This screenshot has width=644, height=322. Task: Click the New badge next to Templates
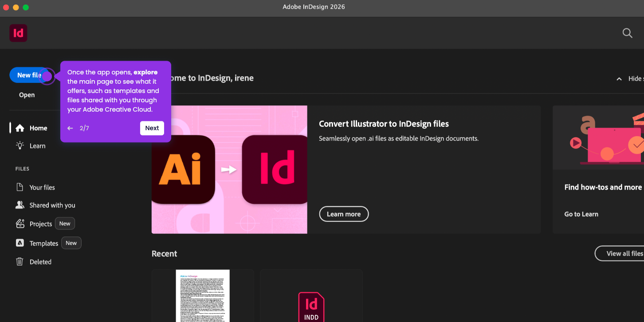pos(71,243)
